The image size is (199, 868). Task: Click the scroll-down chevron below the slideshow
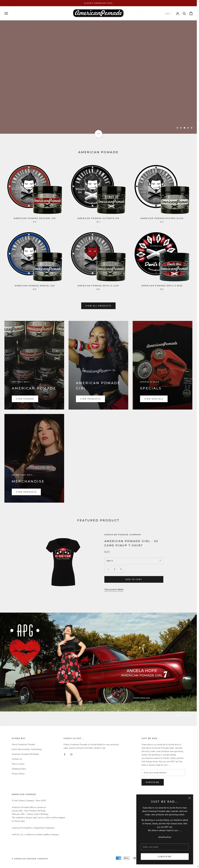coord(98,134)
